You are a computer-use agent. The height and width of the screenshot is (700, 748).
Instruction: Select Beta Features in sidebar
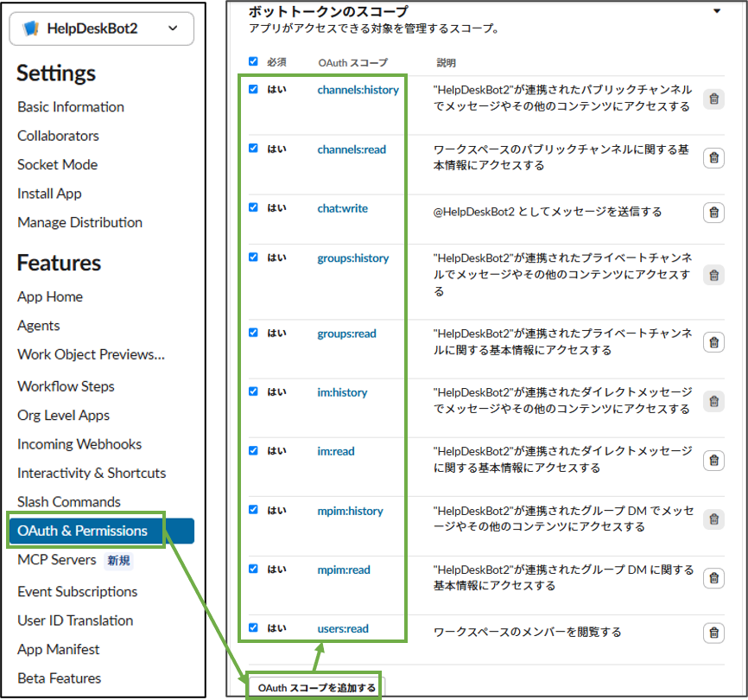(59, 678)
